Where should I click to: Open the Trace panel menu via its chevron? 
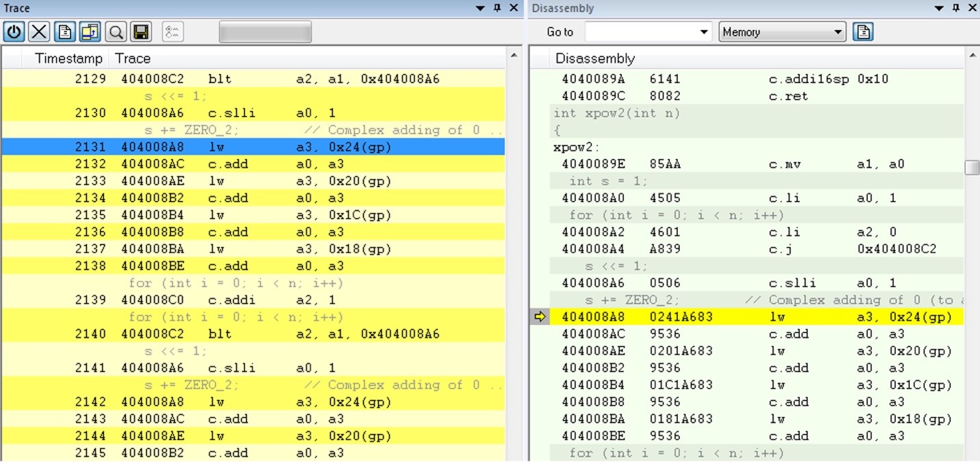[480, 8]
